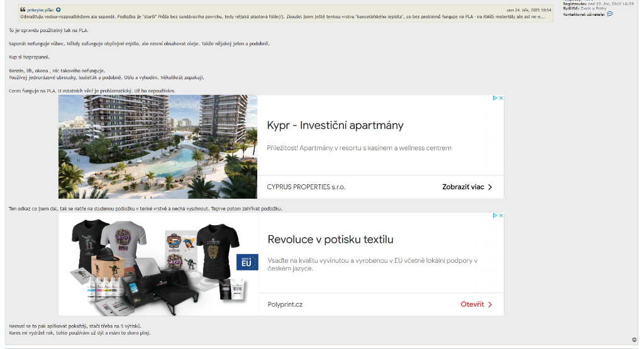Image resolution: width=644 pixels, height=349 pixels.
Task: Click the 'pnkrylm píše:' quote author
Action: [40, 10]
